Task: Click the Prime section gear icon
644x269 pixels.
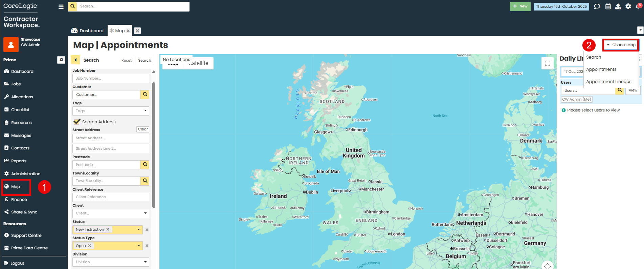Action: 61,60
